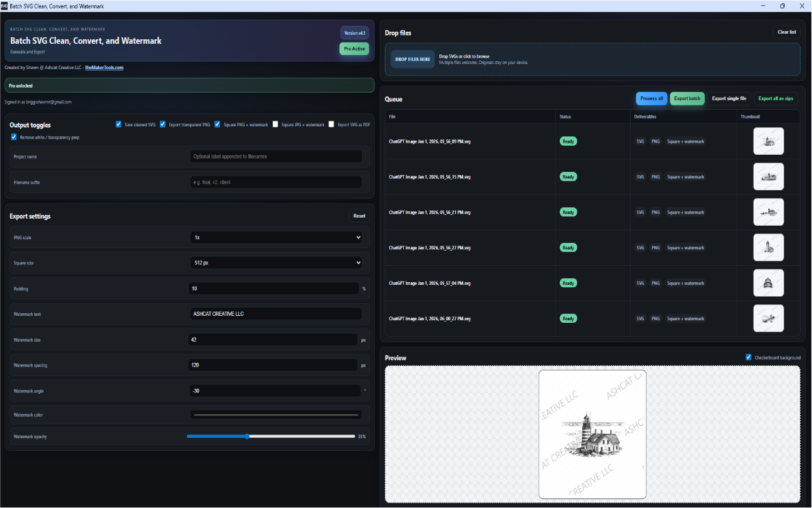The width and height of the screenshot is (812, 508).
Task: Click the SVG badge on the 05_57_04 row
Action: [640, 283]
